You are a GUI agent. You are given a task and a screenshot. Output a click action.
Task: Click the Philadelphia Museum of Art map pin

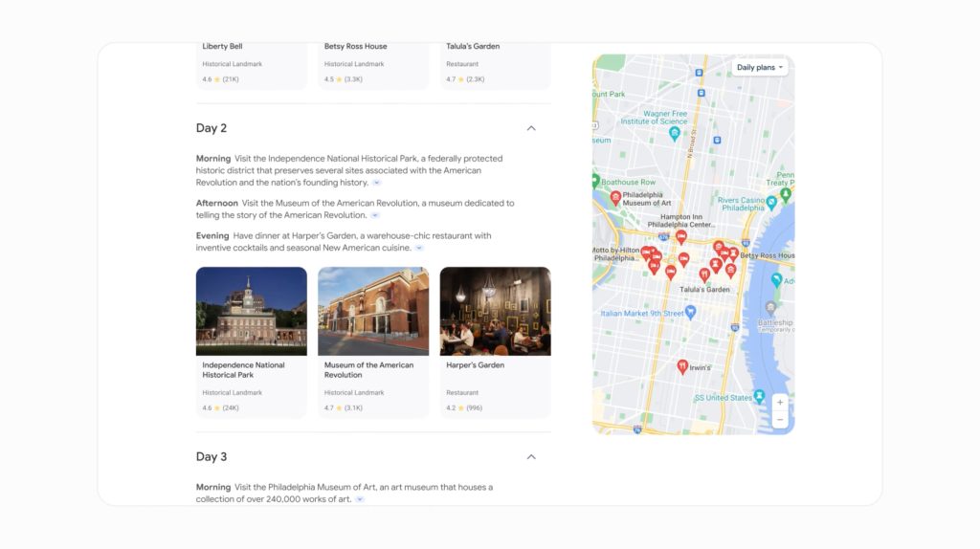(x=615, y=198)
